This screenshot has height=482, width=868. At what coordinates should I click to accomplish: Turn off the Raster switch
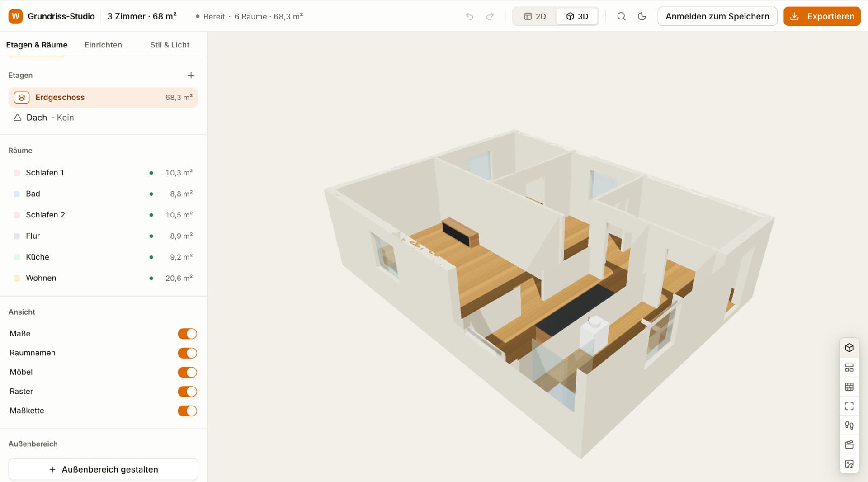pos(187,392)
